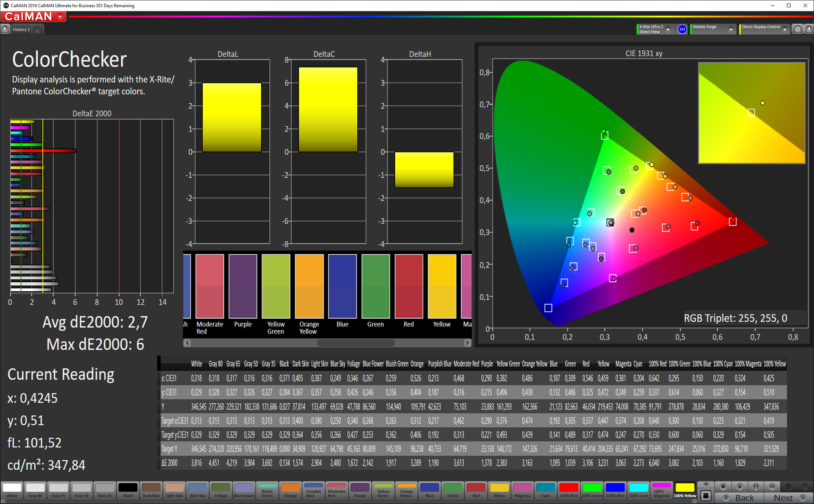The height and width of the screenshot is (504, 814).
Task: Click the 100% Yellow column header in table
Action: point(775,364)
